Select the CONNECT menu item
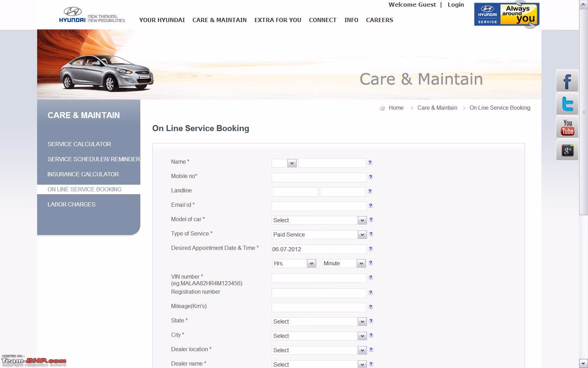The image size is (588, 368). click(322, 20)
